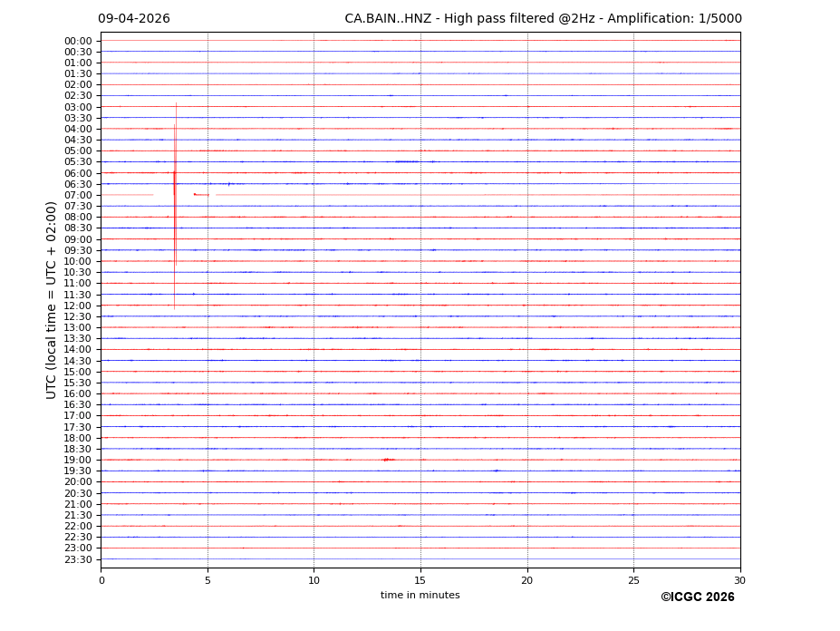Click x-axis tick label 30
Image resolution: width=840 pixels, height=631 pixels.
click(739, 580)
